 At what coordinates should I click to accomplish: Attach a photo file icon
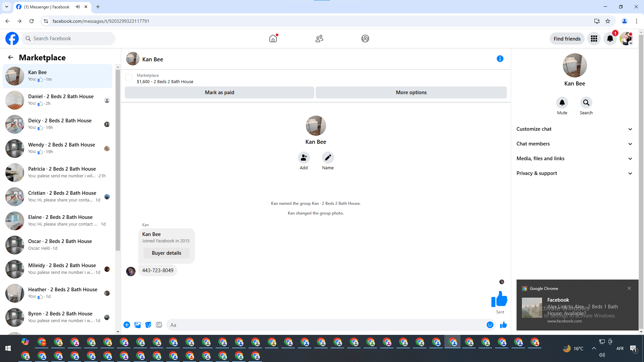(x=138, y=325)
